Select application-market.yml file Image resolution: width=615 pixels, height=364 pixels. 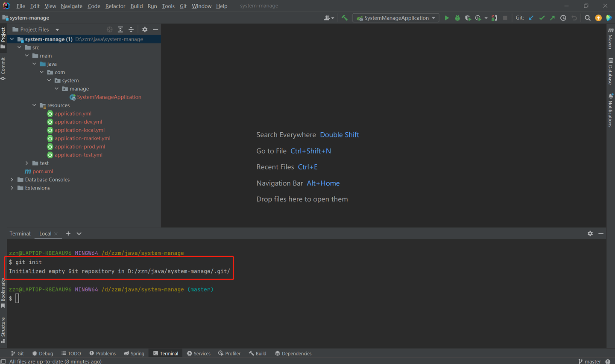82,138
